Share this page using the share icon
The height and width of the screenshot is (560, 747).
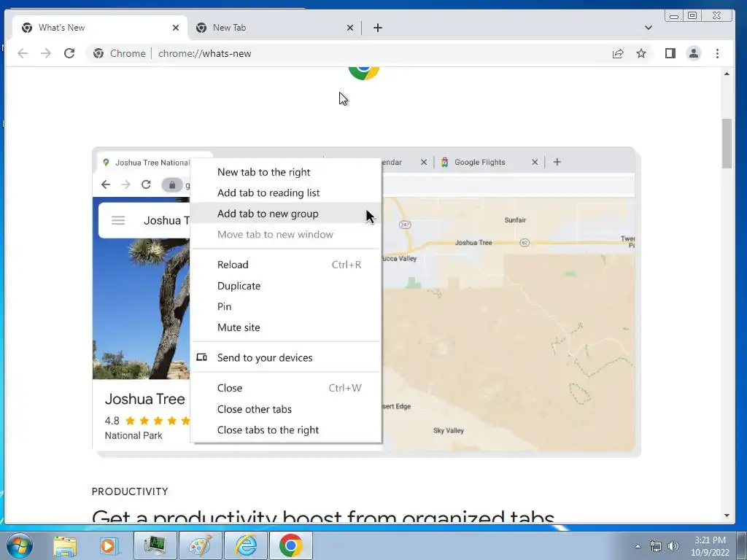(x=618, y=53)
